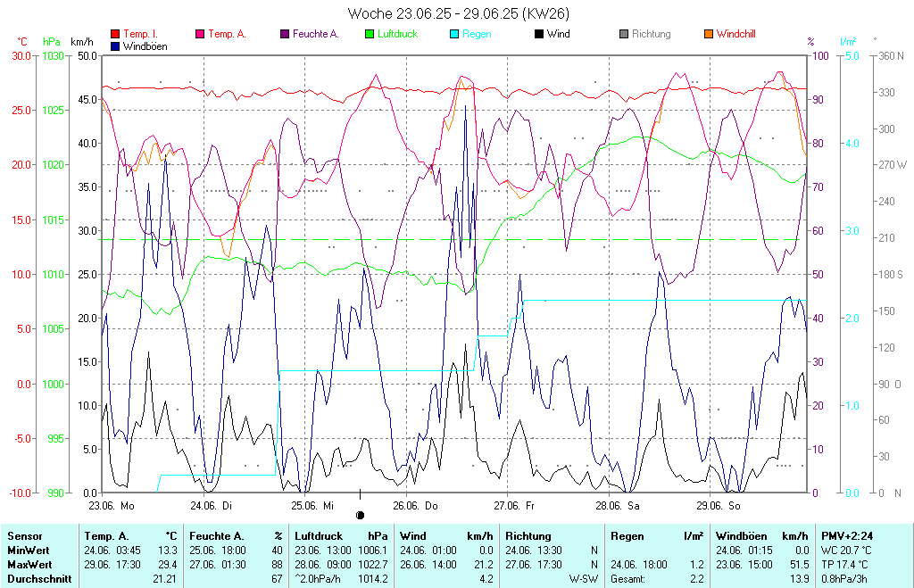Click the average gust value 13.9
The height and width of the screenshot is (588, 914).
(x=800, y=579)
